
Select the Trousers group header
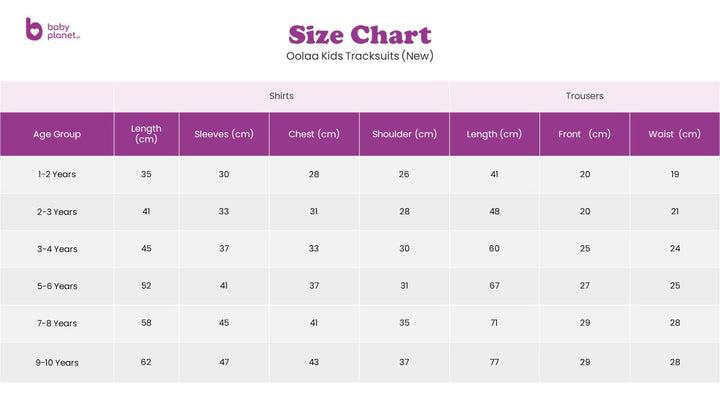(584, 97)
